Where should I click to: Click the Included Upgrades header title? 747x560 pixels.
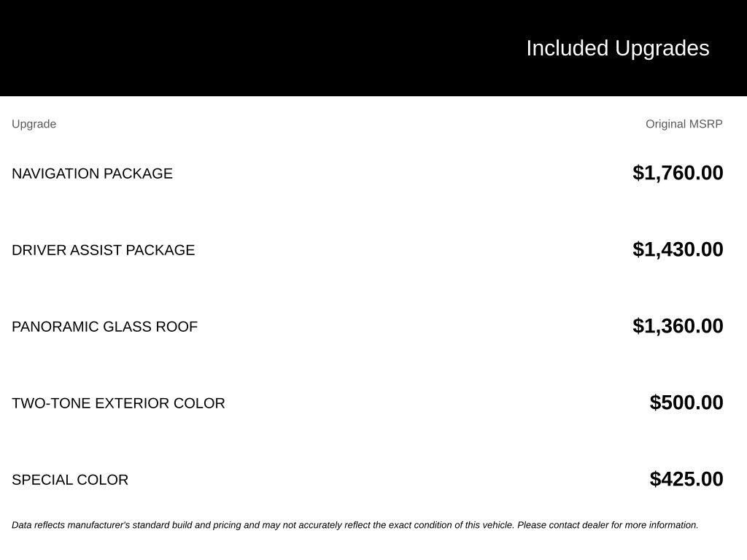pyautogui.click(x=617, y=49)
